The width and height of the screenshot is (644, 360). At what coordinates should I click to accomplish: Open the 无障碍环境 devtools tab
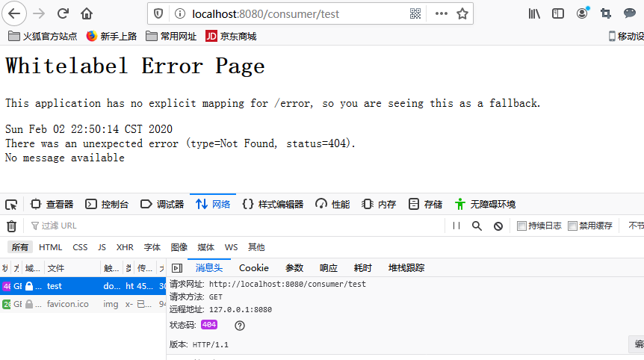(485, 205)
